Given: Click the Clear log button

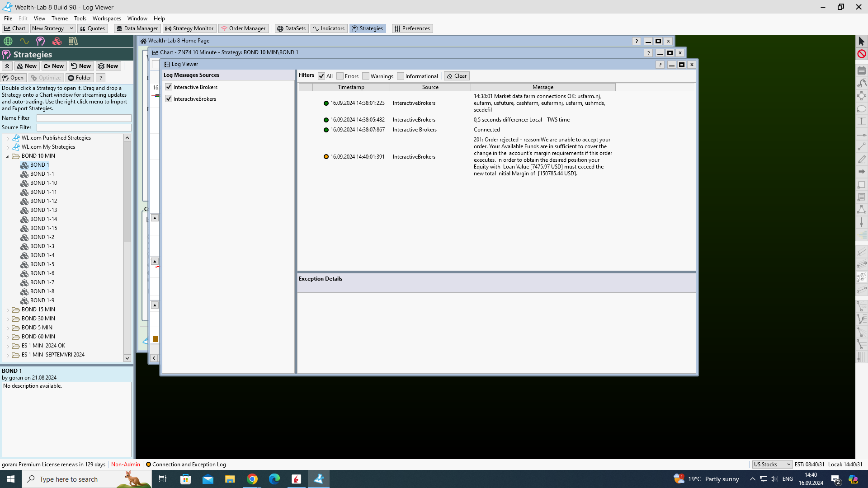Looking at the screenshot, I should tap(457, 76).
